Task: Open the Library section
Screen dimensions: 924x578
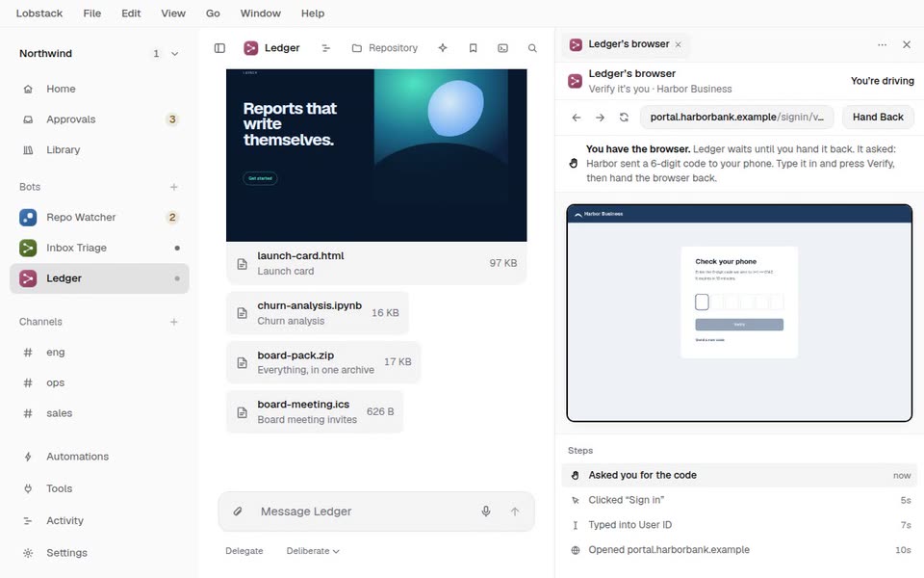Action: tap(99, 150)
